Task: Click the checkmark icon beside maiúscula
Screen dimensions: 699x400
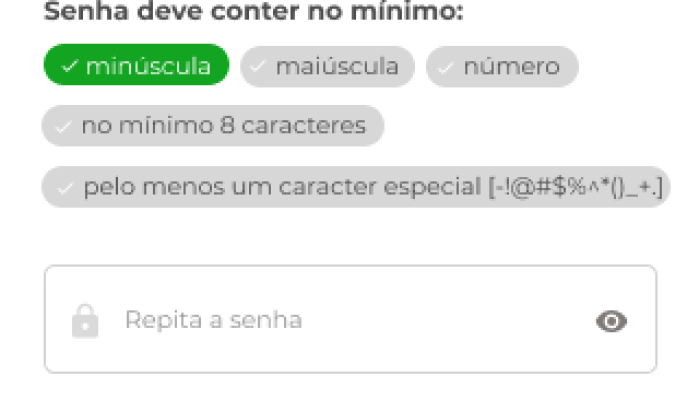Action: point(259,67)
